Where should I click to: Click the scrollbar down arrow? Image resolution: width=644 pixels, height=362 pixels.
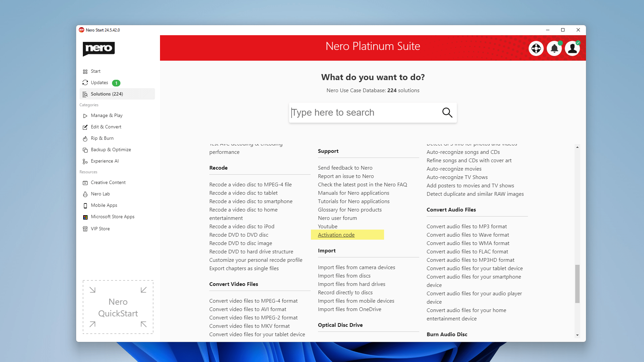point(577,335)
